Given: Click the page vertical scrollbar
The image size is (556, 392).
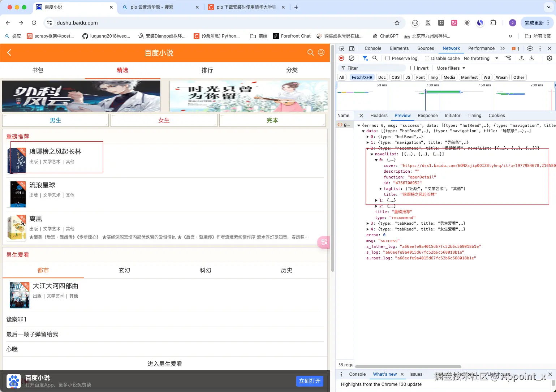Looking at the screenshot, I should (x=333, y=159).
